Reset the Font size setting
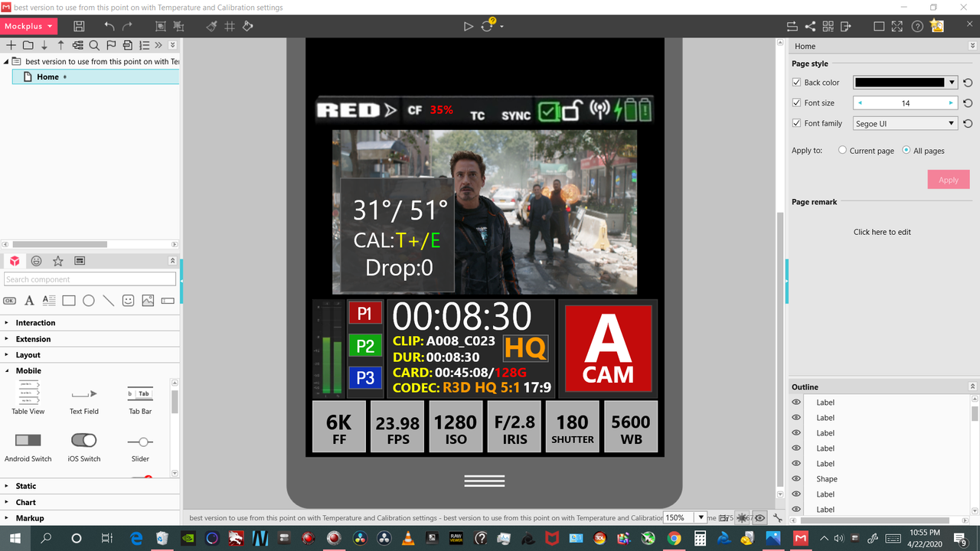The width and height of the screenshot is (980, 551). 968,103
